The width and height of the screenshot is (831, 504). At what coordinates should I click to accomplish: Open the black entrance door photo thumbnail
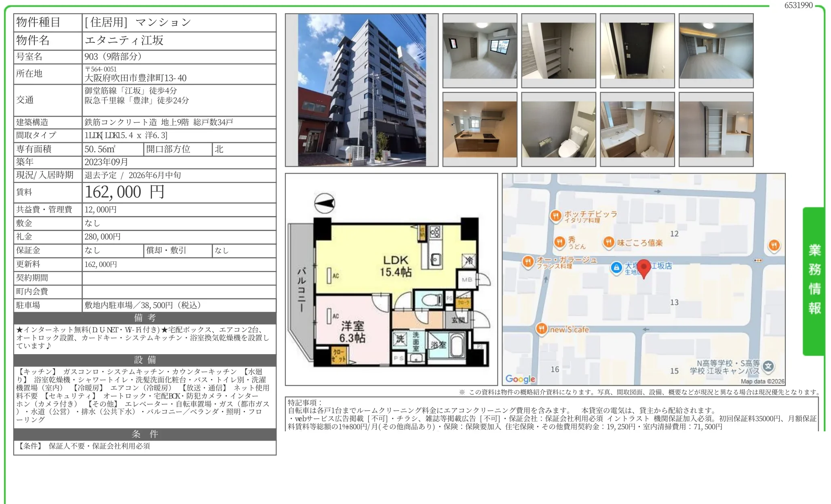pos(637,50)
